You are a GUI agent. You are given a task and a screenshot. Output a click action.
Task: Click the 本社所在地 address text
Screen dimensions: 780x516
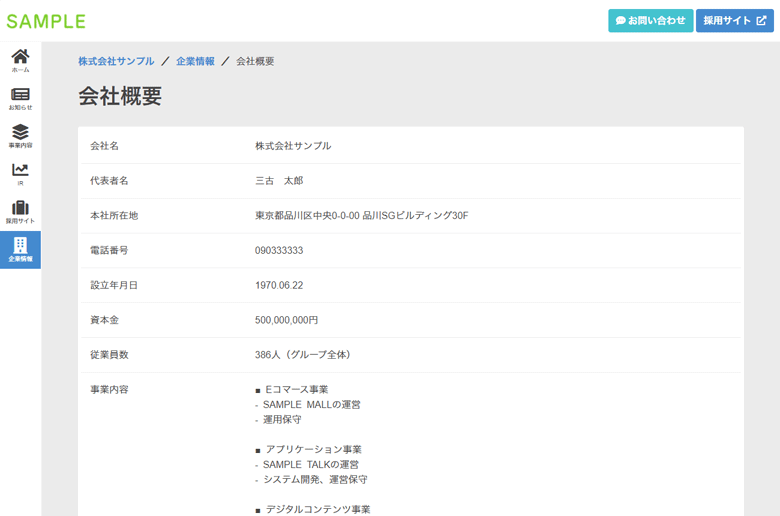pos(361,215)
